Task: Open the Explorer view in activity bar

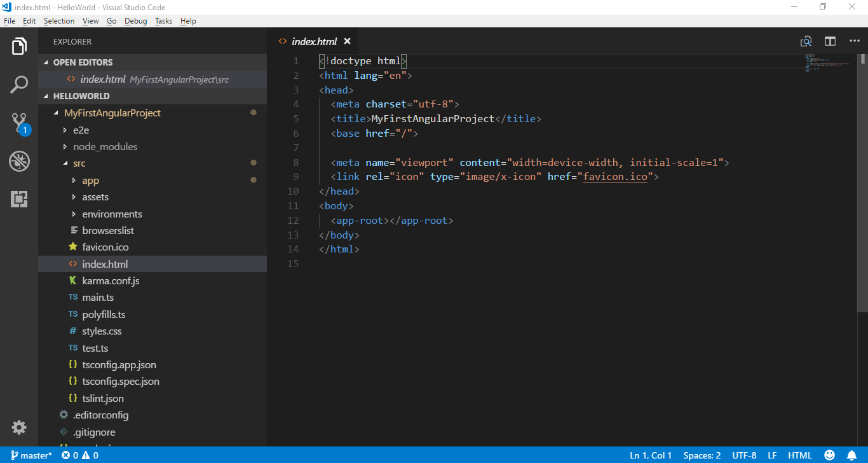Action: click(19, 46)
